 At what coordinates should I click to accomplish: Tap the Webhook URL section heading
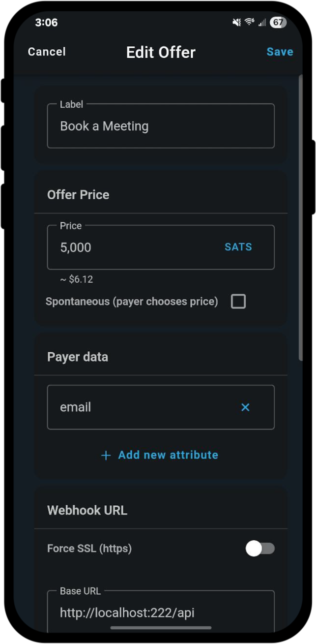[87, 511]
